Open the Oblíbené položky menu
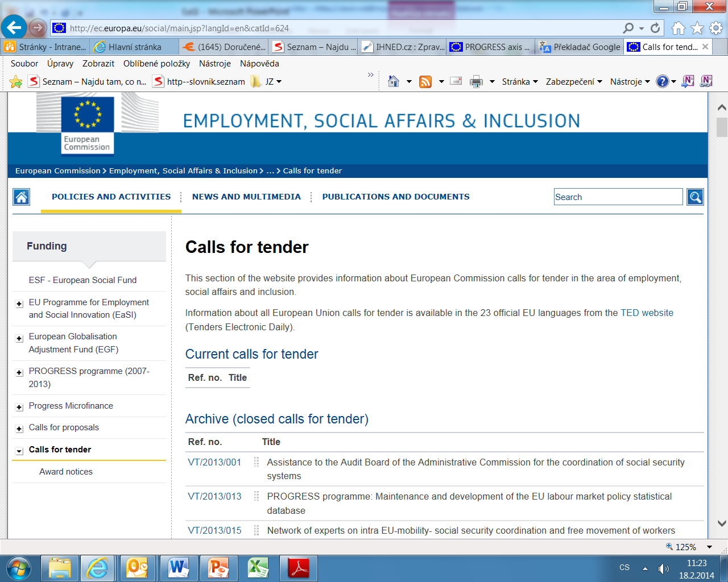This screenshot has width=728, height=582. [157, 64]
